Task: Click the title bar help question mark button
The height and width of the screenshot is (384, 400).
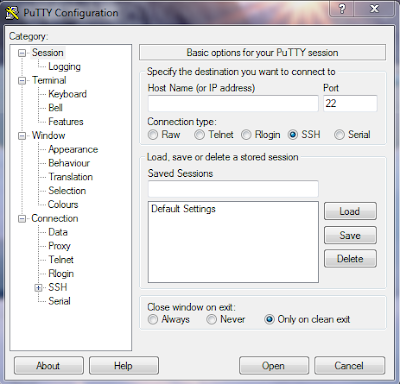Action: tap(342, 8)
